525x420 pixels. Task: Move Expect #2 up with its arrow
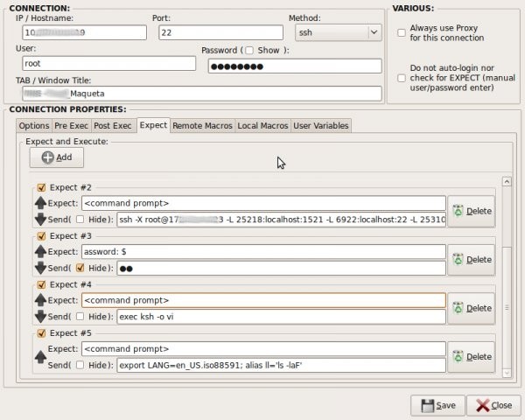pos(40,203)
